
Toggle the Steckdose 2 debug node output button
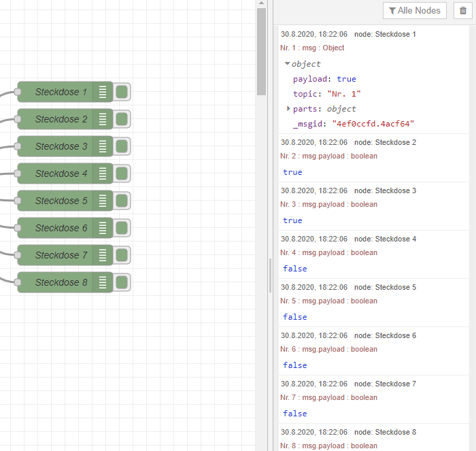point(122,119)
